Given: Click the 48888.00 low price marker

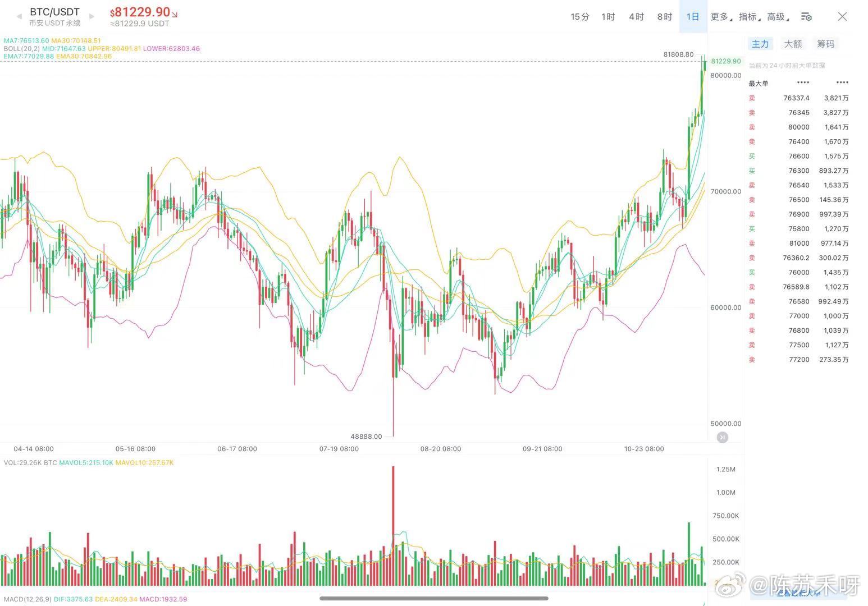Looking at the screenshot, I should pyautogui.click(x=366, y=436).
